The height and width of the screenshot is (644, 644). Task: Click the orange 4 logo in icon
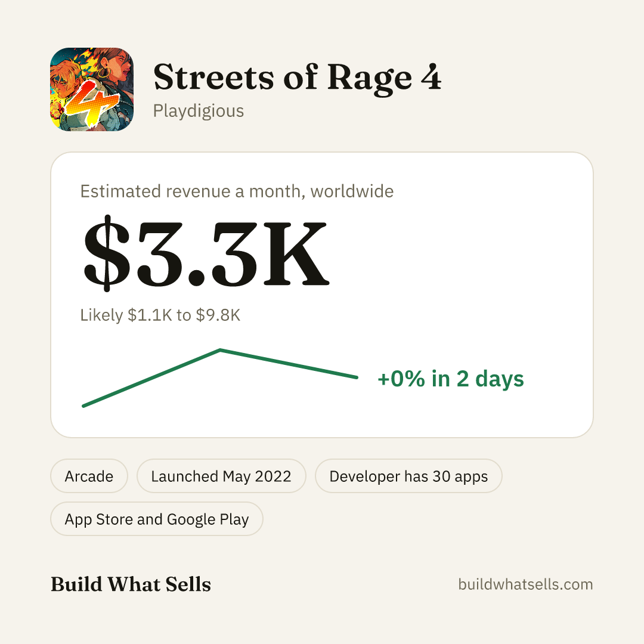click(91, 103)
